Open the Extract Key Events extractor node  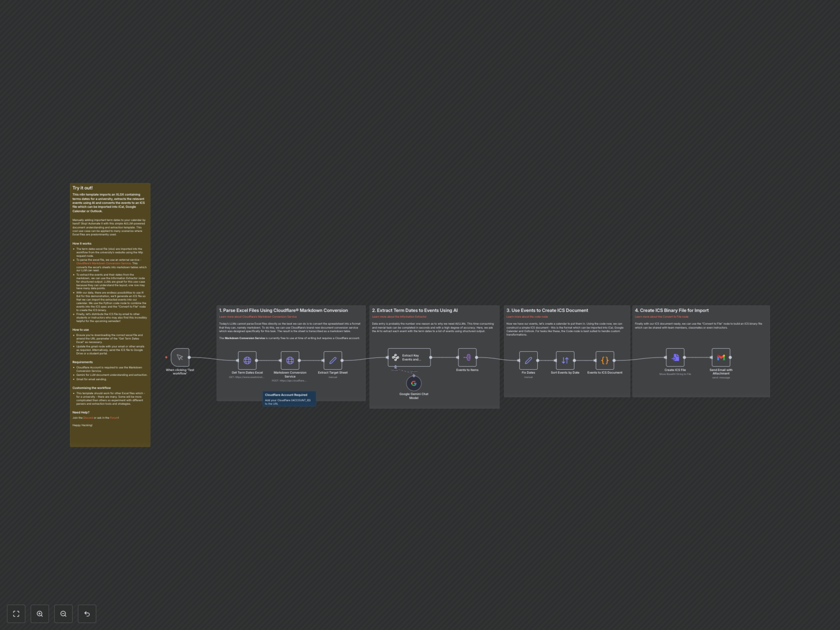409,357
